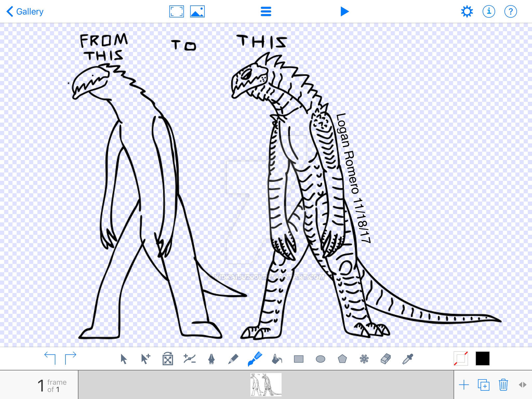
Task: Pick the Paint Bucket fill tool
Action: pos(277,359)
